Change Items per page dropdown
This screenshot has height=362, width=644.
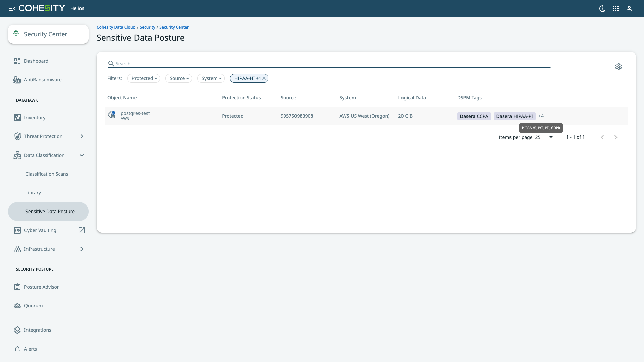click(544, 137)
